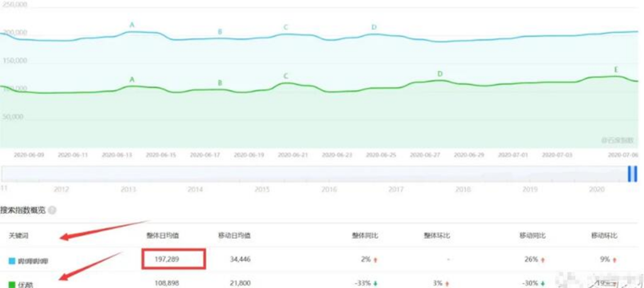Click the 200,000 y-axis label
Viewport: 644px width, 288px height.
click(15, 33)
